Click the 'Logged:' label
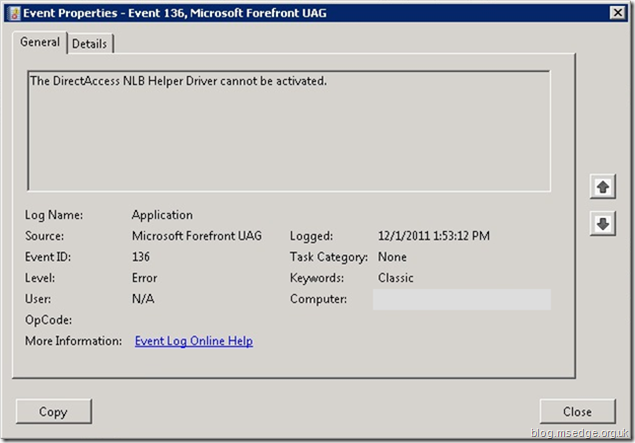Screen dimensions: 635x443 point(311,236)
